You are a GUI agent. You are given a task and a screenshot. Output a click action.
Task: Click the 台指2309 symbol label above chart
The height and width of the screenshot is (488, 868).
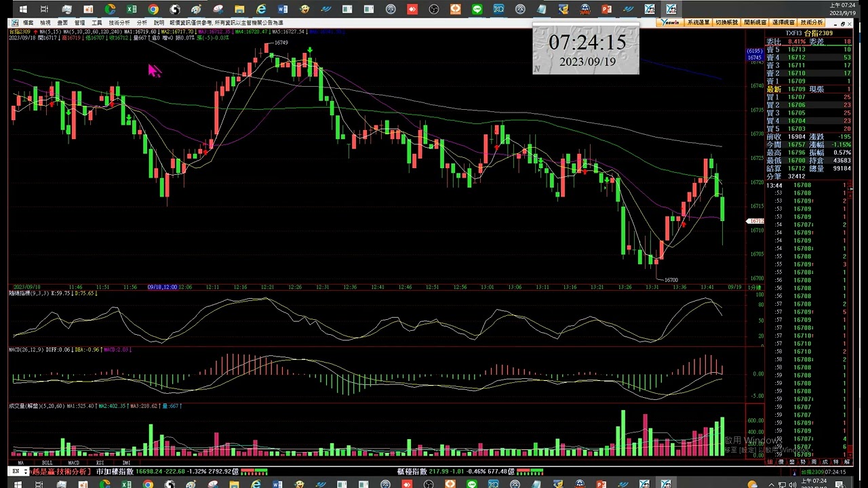(20, 32)
